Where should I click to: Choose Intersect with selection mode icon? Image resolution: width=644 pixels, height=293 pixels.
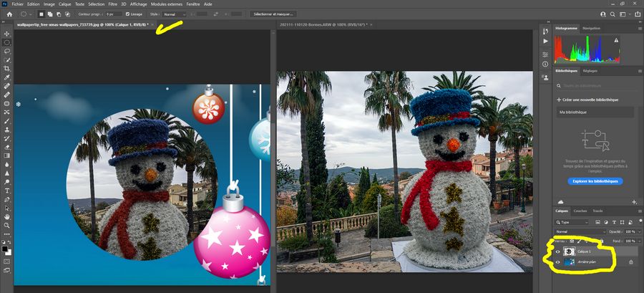click(x=67, y=14)
